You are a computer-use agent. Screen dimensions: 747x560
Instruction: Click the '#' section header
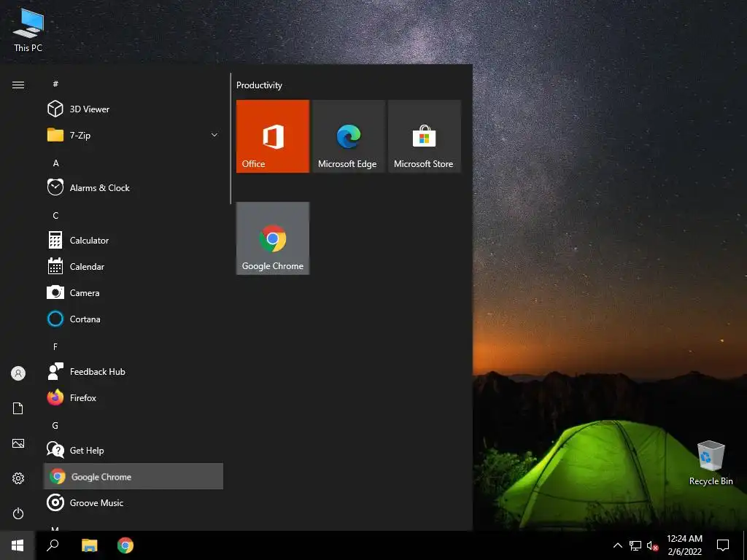pos(55,84)
